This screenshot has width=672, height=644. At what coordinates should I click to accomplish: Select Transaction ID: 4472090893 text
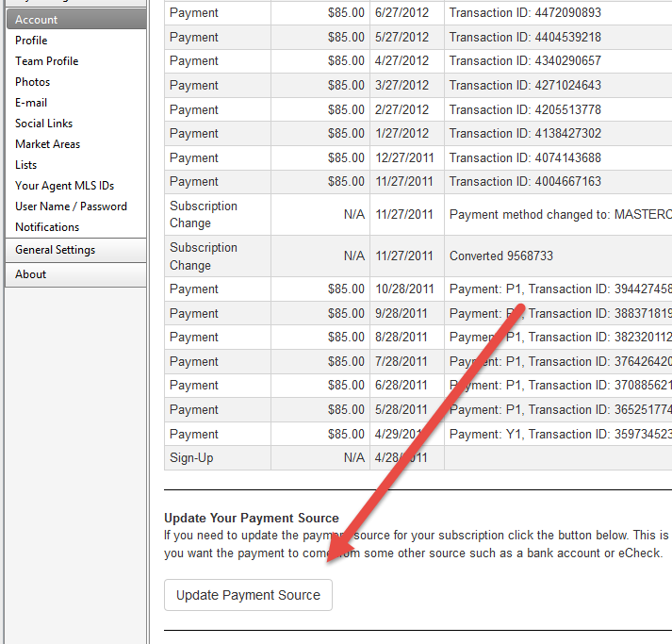coord(525,13)
